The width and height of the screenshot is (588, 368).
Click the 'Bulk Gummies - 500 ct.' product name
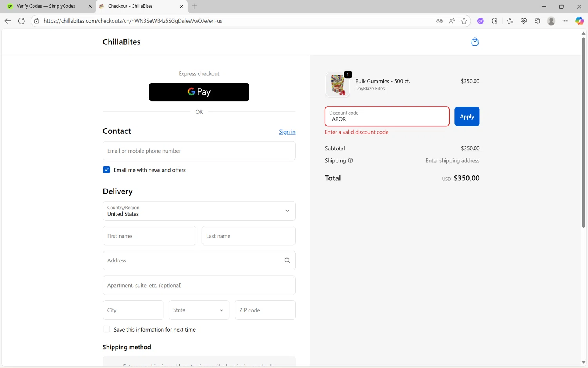point(383,81)
